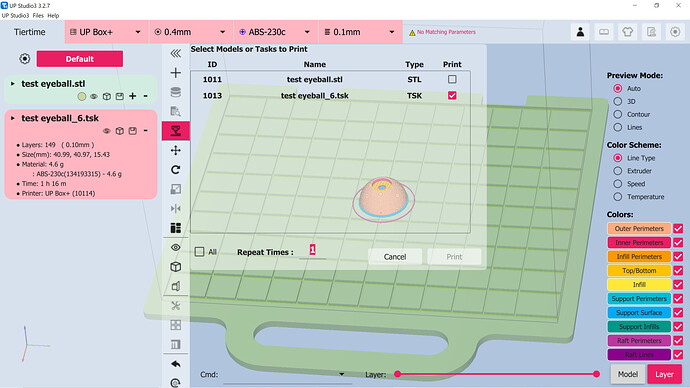The width and height of the screenshot is (690, 388).
Task: Open the layer stack (slice) tool
Action: [x=176, y=92]
